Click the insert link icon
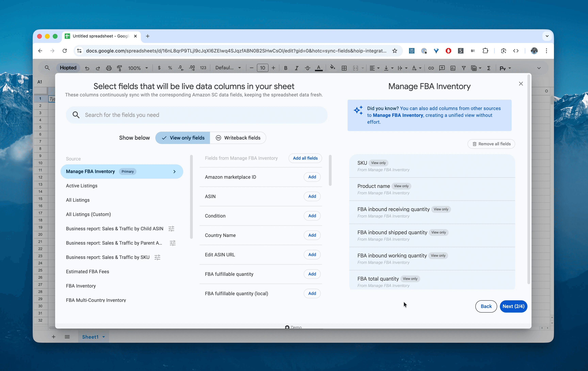Screen dimensions: 588x371 click(x=431, y=68)
